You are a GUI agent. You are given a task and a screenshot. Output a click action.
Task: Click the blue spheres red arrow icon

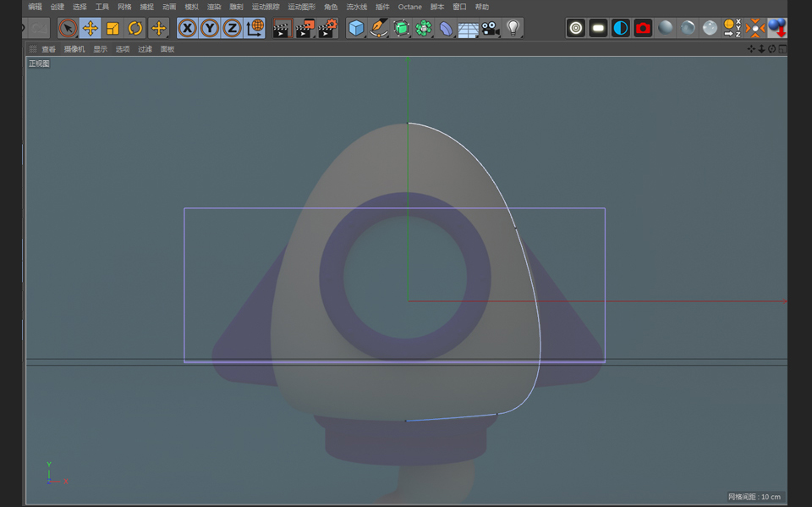[776, 28]
